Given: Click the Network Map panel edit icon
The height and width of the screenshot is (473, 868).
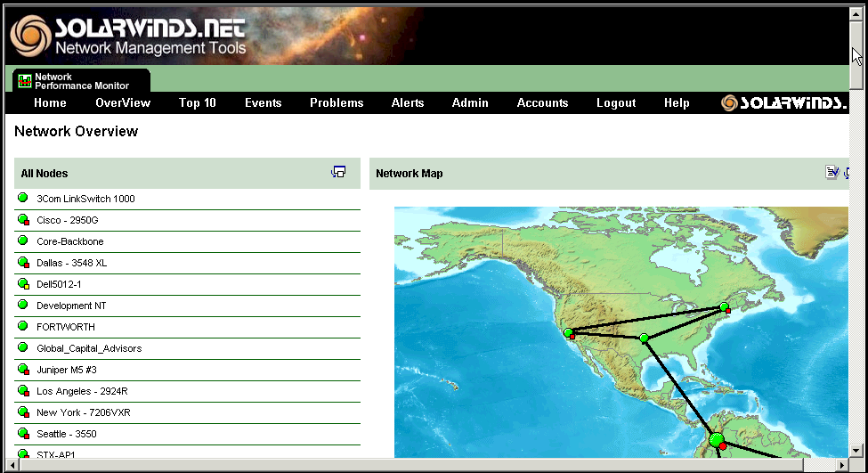Looking at the screenshot, I should point(831,172).
